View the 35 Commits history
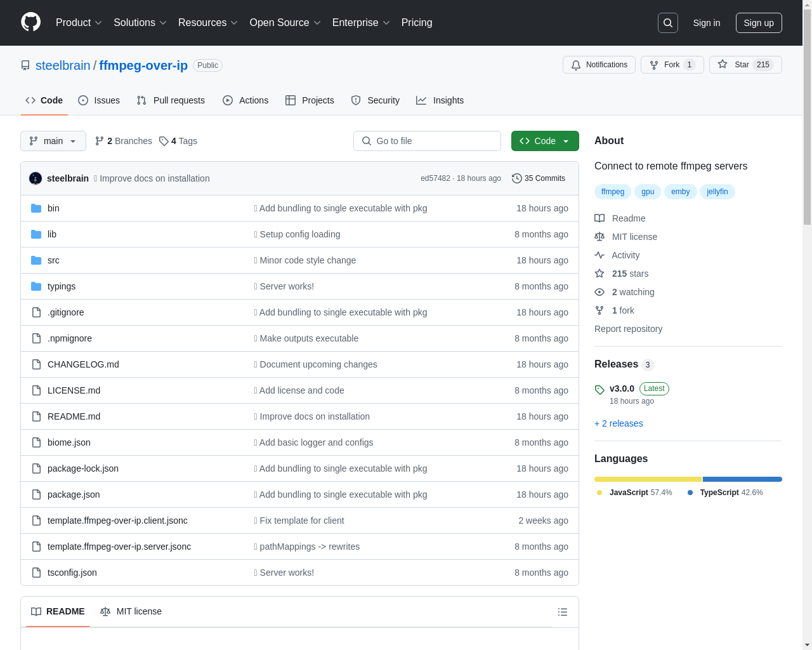Screen dimensions: 812x650 point(539,178)
